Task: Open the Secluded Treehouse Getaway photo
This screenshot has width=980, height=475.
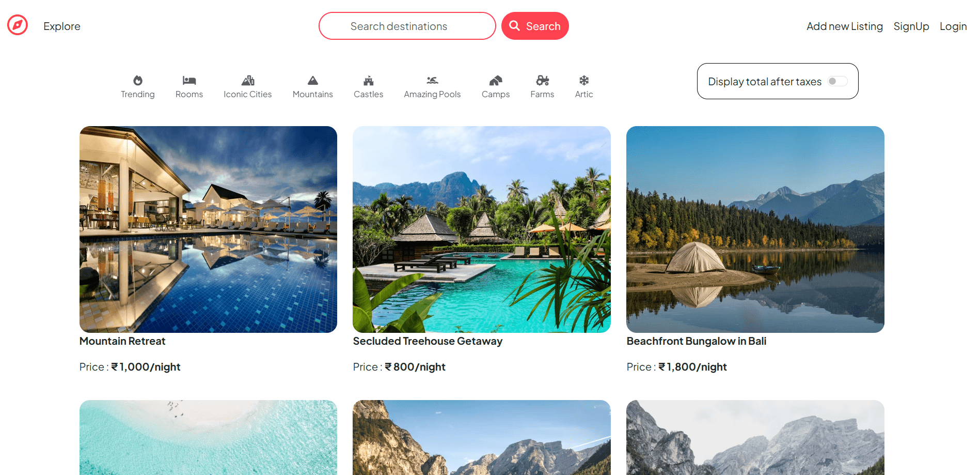Action: (x=482, y=229)
